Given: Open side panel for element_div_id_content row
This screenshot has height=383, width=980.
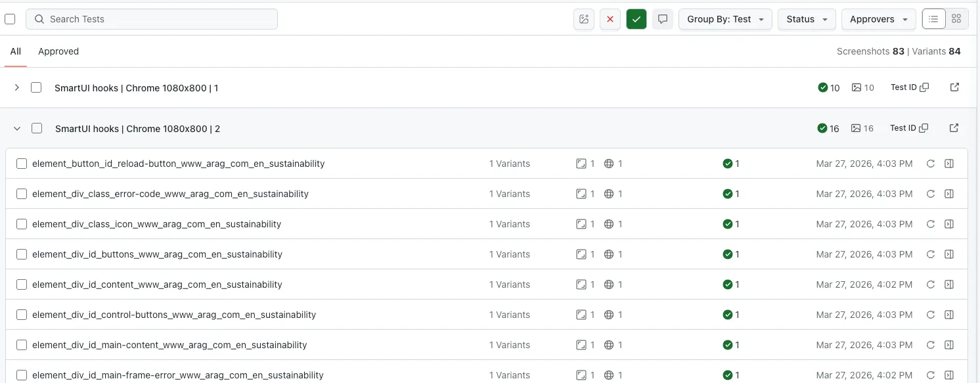Looking at the screenshot, I should point(949,284).
